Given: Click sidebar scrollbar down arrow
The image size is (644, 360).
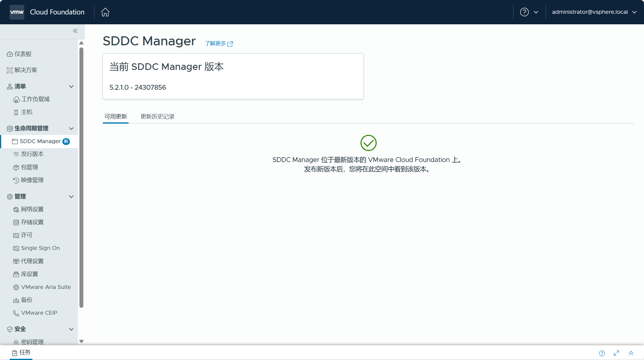Looking at the screenshot, I should 81,341.
